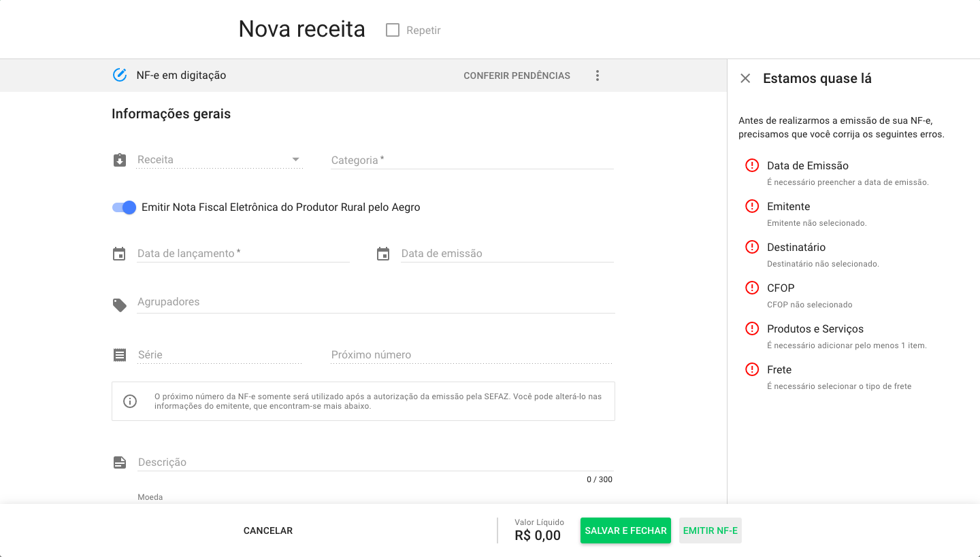Click the EMITIR NF-E button
This screenshot has width=980, height=557.
coord(710,530)
